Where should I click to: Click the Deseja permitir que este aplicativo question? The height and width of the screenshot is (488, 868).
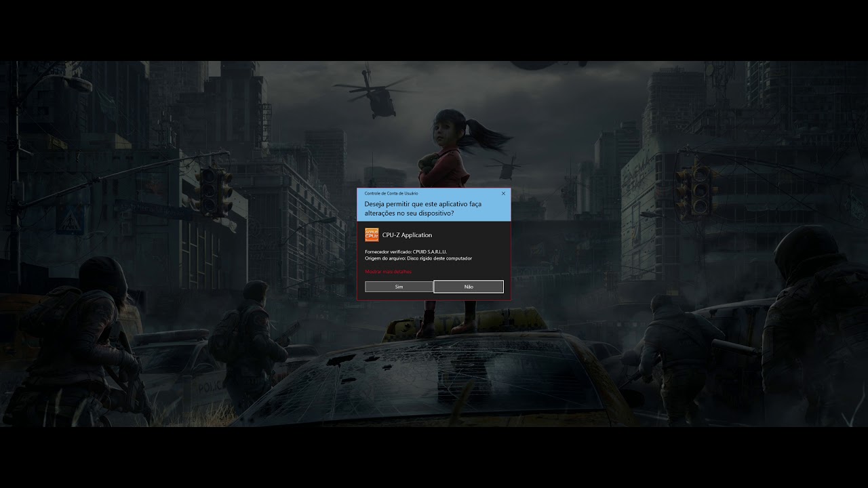(423, 208)
